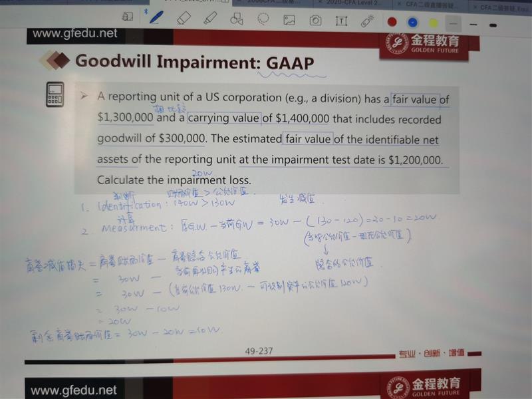Click the top www.gfedu.net header text
The height and width of the screenshot is (399, 532).
pyautogui.click(x=75, y=34)
